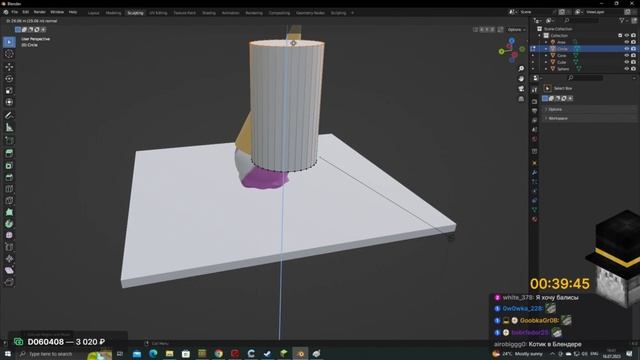Disable Cube in renders via camera icon
Image resolution: width=640 pixels, height=360 pixels.
pyautogui.click(x=633, y=62)
